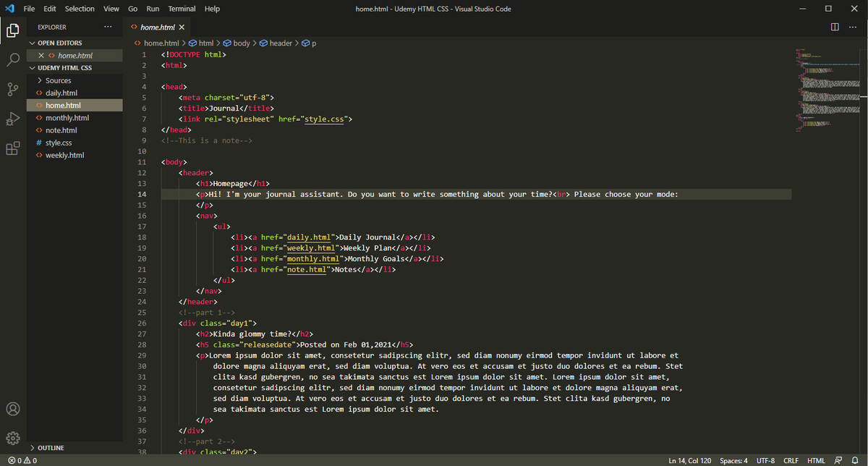The image size is (868, 466).
Task: Select the home.html editor tab
Action: (x=158, y=27)
